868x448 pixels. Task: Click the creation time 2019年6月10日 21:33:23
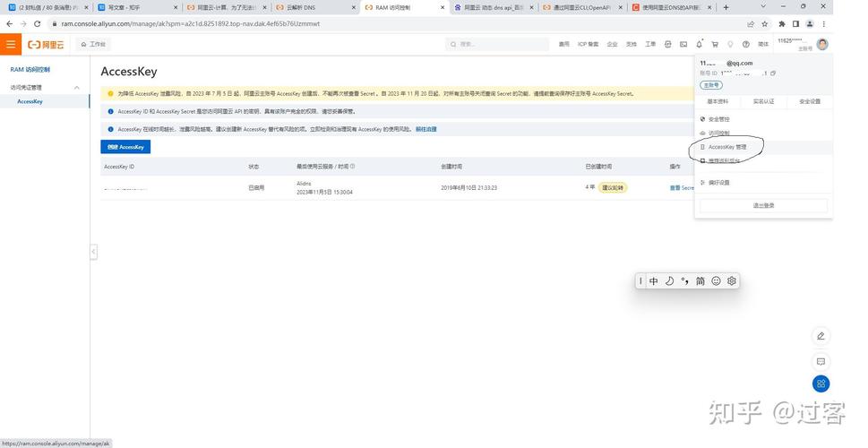click(468, 188)
